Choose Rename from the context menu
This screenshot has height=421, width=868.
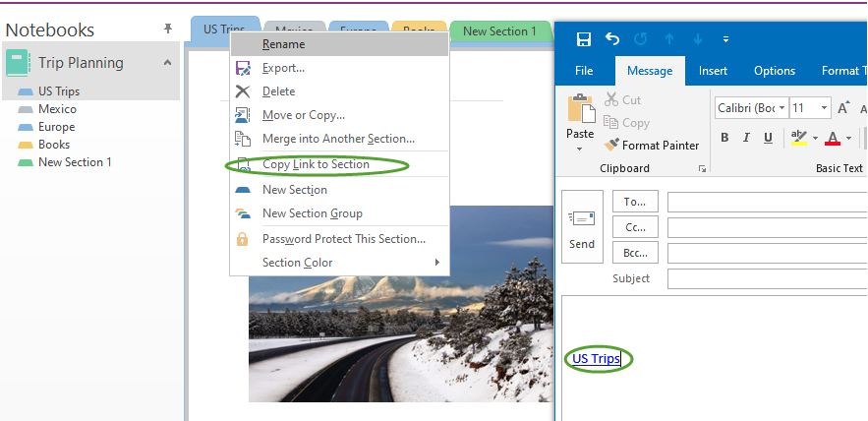(x=339, y=44)
